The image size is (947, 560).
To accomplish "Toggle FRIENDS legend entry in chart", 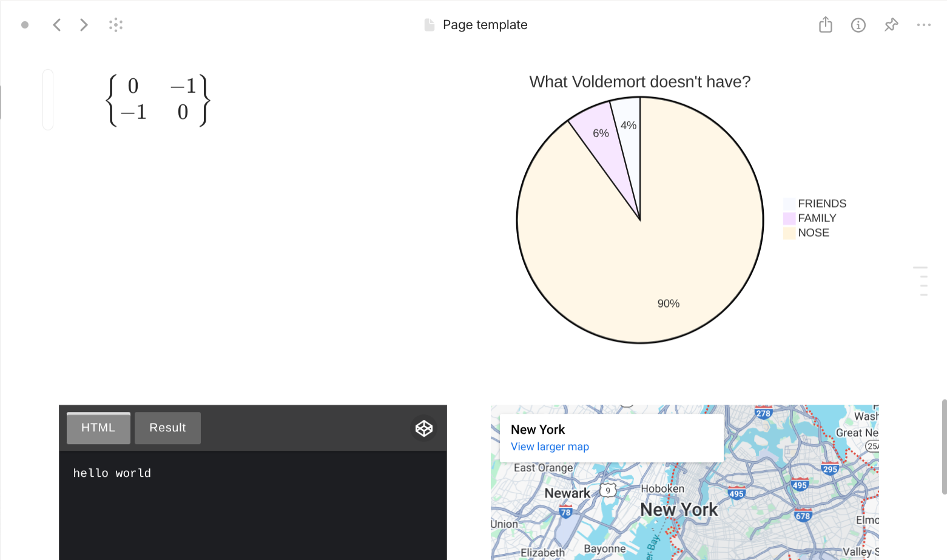I will (821, 204).
